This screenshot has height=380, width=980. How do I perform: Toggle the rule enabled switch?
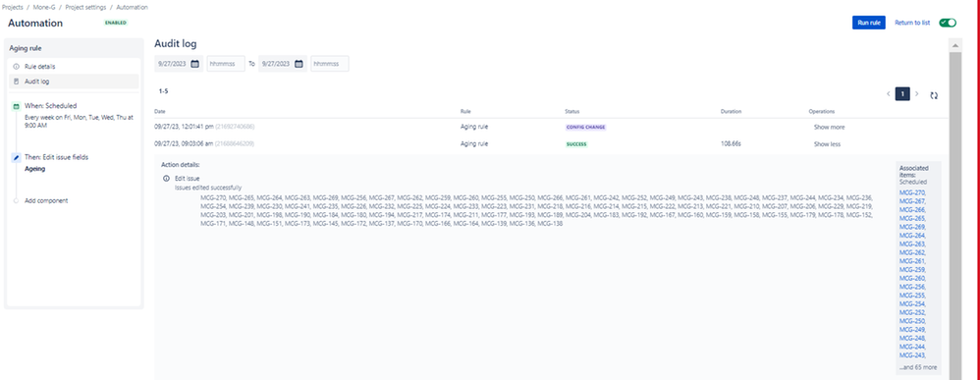point(948,23)
